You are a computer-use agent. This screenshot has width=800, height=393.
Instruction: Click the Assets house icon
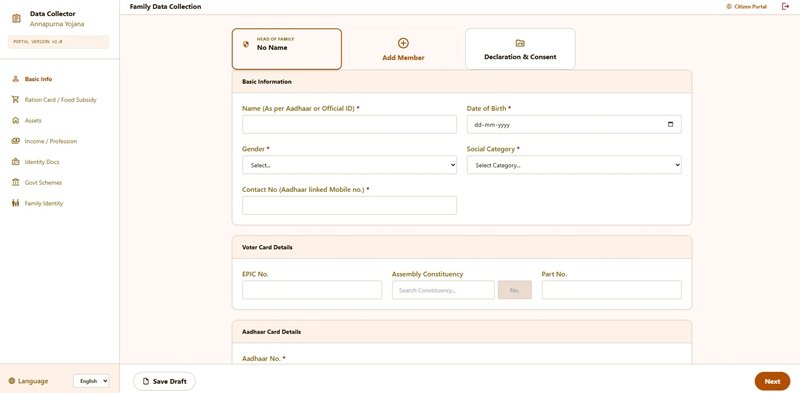[x=15, y=120]
